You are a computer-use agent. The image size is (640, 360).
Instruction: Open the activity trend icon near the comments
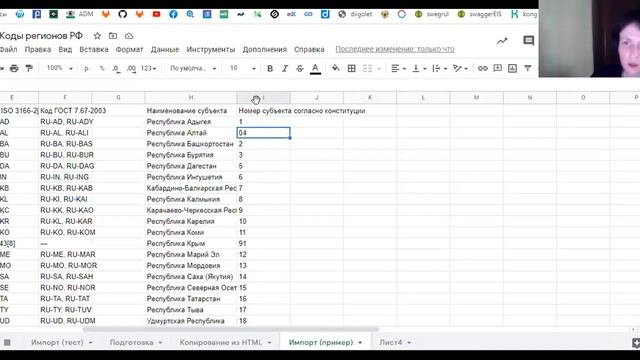point(502,41)
